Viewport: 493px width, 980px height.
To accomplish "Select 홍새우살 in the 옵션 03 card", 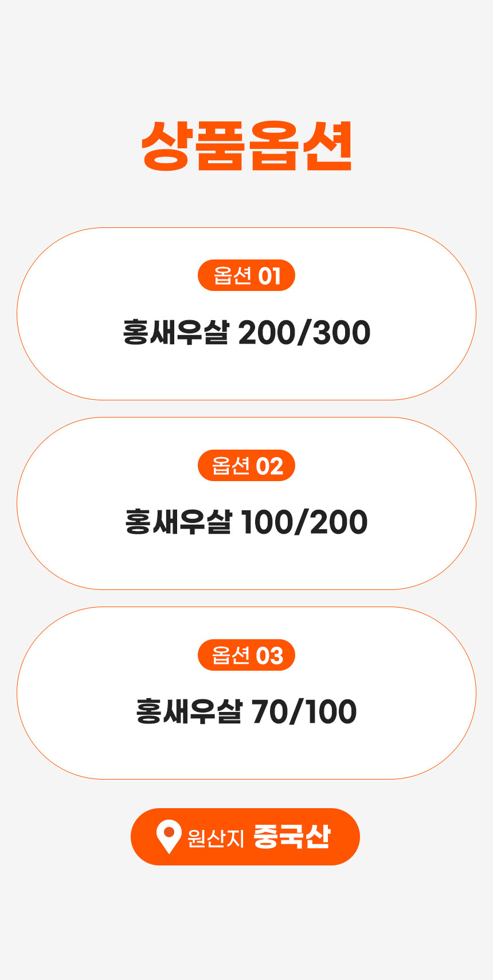I will point(189,711).
